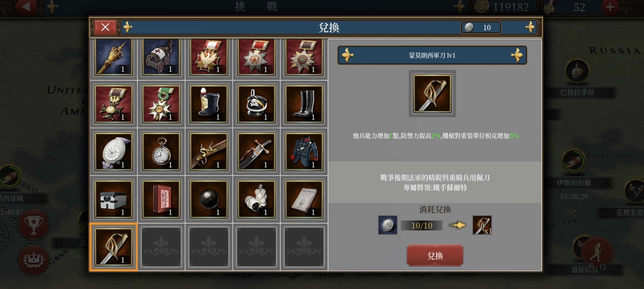Select the red leather book item
This screenshot has height=289, width=644.
tap(161, 199)
